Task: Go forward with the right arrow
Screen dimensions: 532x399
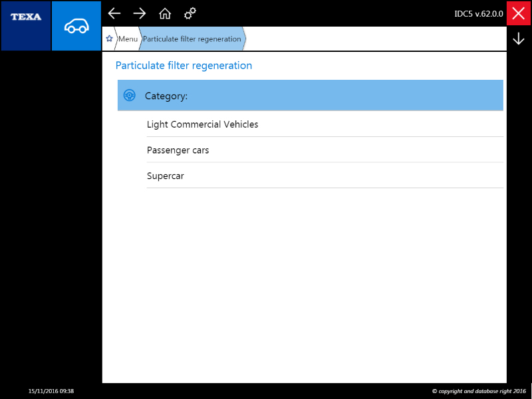Action: tap(140, 13)
